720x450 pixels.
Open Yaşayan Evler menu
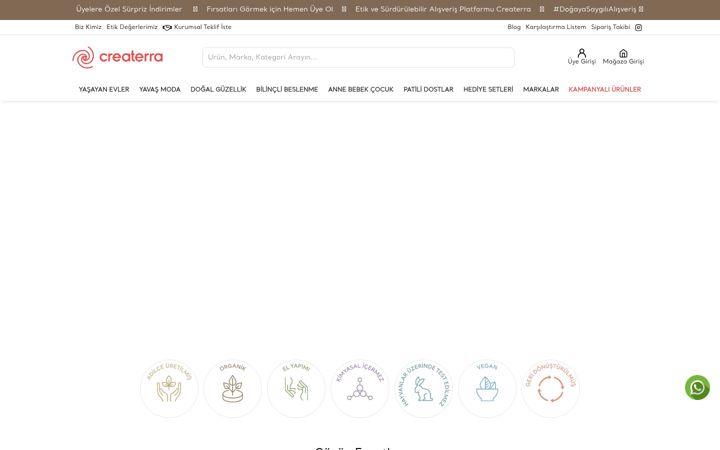pos(104,90)
